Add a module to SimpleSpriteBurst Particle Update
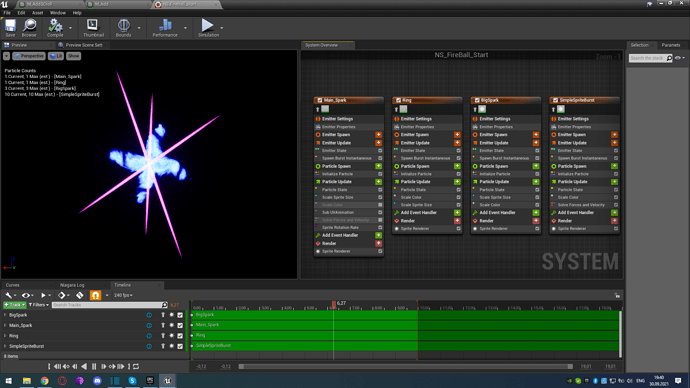 click(614, 182)
